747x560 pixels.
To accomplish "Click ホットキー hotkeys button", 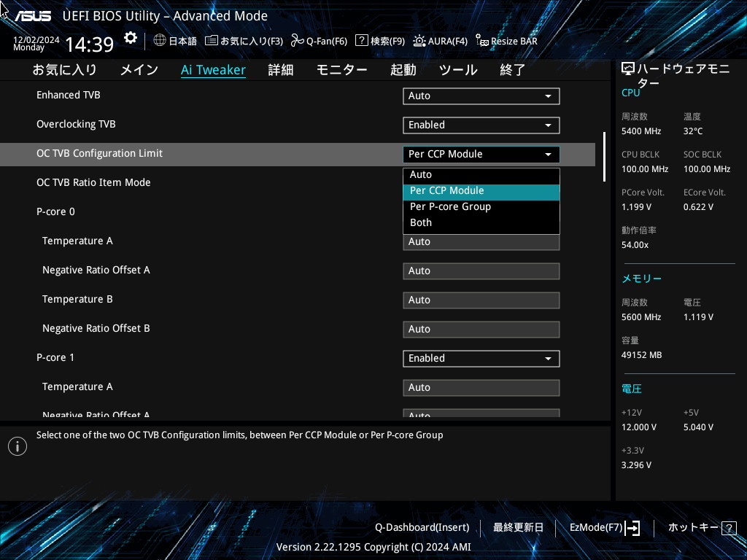I will click(703, 528).
